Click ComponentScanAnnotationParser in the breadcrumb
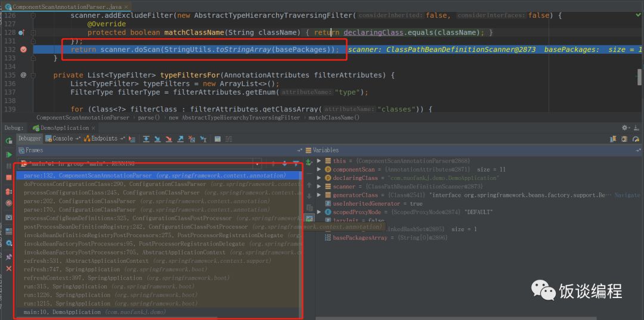Viewport: 644px width, 320px height. point(83,117)
